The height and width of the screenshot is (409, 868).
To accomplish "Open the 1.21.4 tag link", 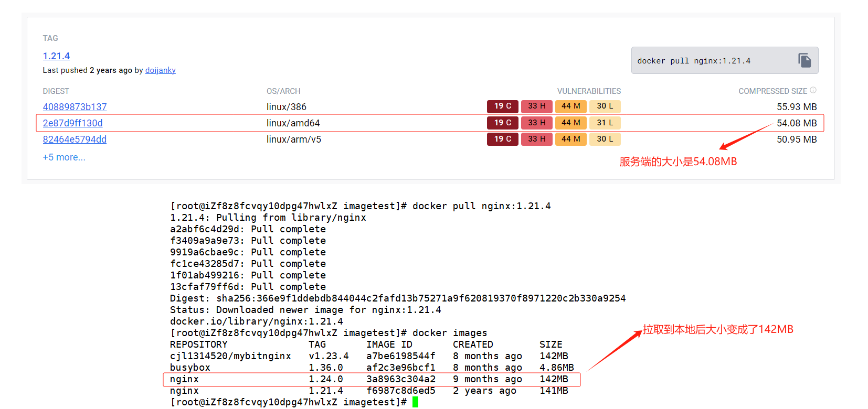I will [x=56, y=56].
